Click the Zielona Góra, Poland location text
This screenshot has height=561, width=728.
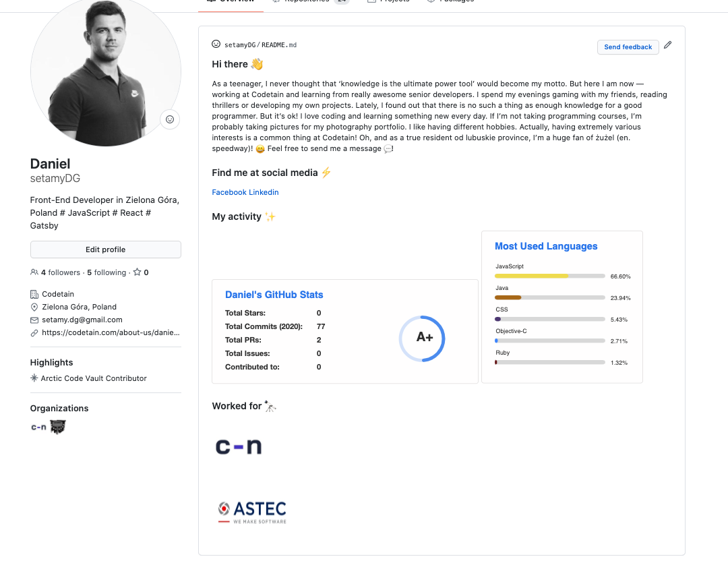pos(80,307)
